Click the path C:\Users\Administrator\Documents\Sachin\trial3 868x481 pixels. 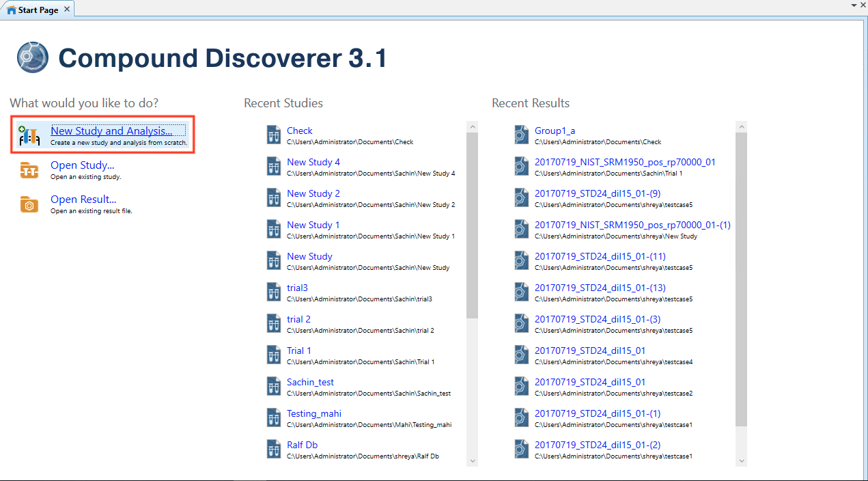click(359, 299)
